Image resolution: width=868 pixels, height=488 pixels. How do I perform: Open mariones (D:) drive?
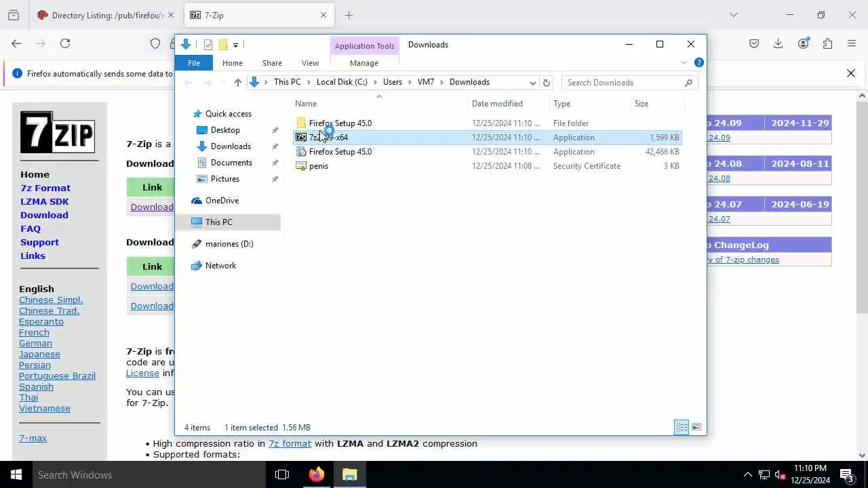[229, 244]
